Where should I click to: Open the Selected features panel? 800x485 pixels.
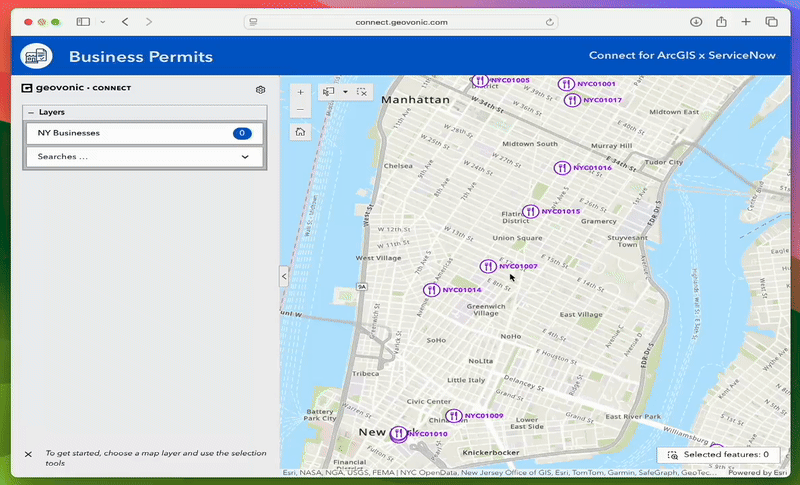[719, 454]
